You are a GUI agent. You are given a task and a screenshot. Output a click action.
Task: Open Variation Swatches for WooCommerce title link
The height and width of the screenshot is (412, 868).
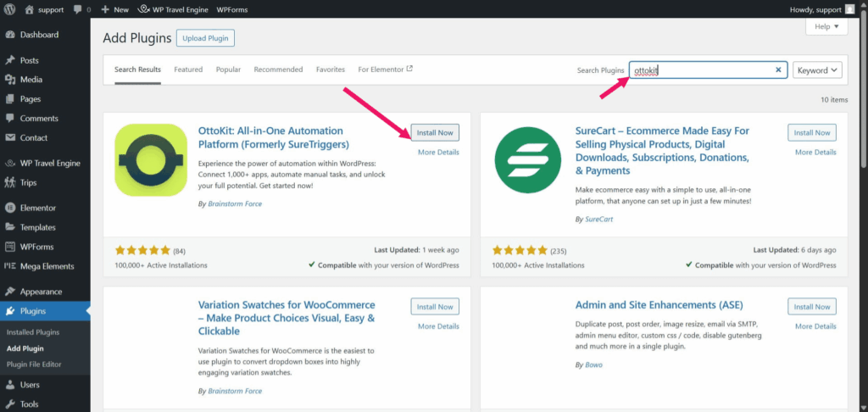287,319
